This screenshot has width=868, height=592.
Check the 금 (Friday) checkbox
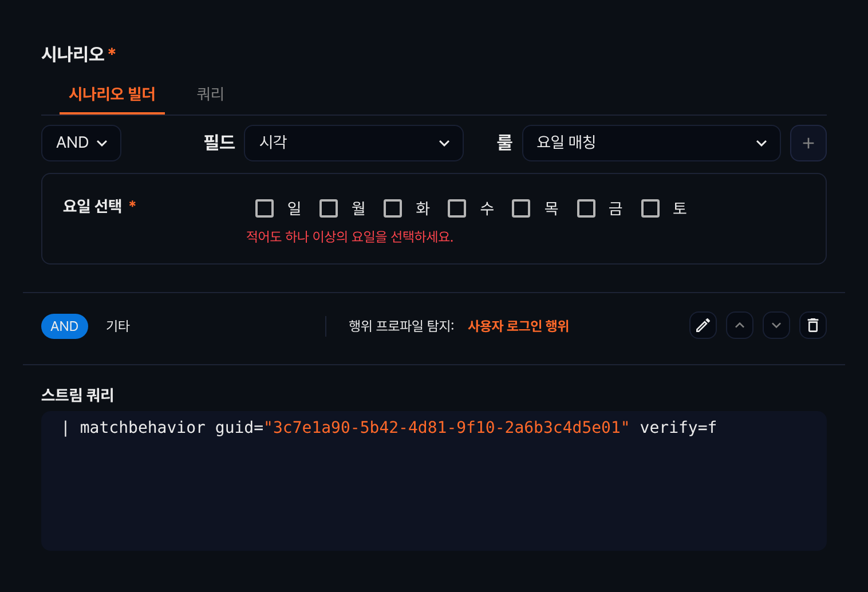(x=586, y=208)
